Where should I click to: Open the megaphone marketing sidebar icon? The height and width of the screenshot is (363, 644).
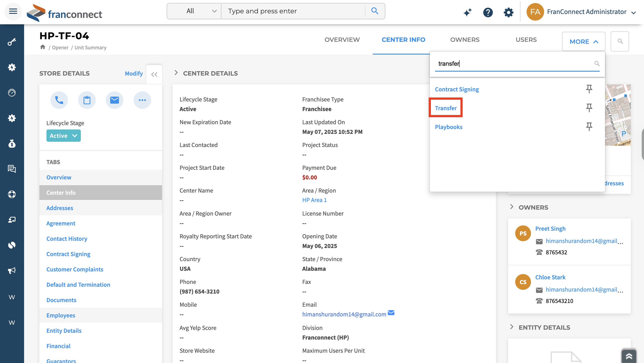pos(12,271)
